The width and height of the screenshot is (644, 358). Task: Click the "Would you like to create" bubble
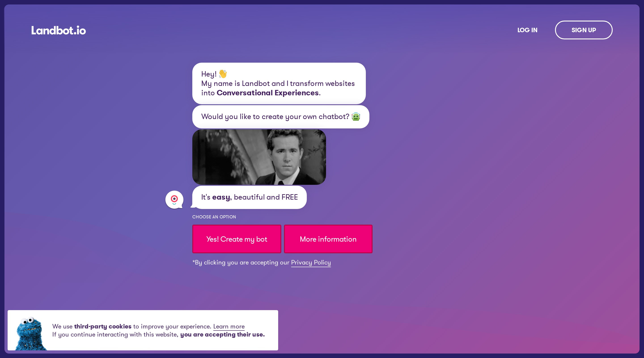[280, 117]
